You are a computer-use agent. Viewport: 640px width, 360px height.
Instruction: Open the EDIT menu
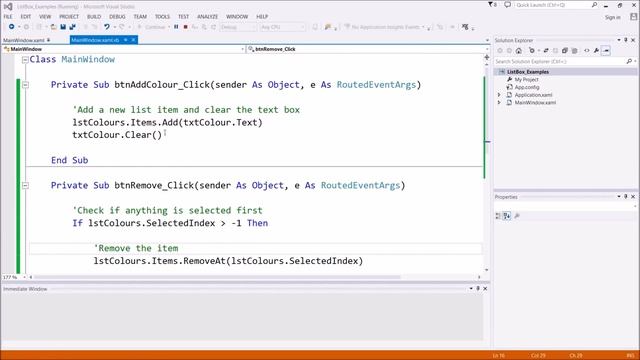click(26, 17)
